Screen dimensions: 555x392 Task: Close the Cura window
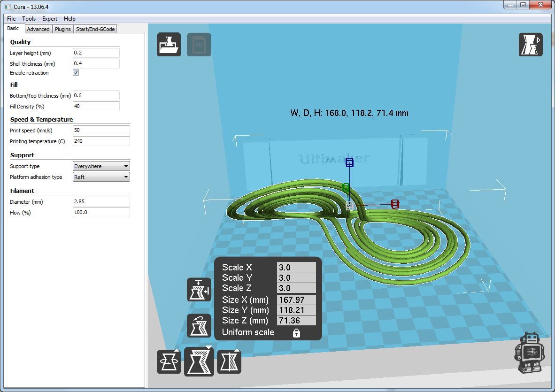tap(540, 5)
